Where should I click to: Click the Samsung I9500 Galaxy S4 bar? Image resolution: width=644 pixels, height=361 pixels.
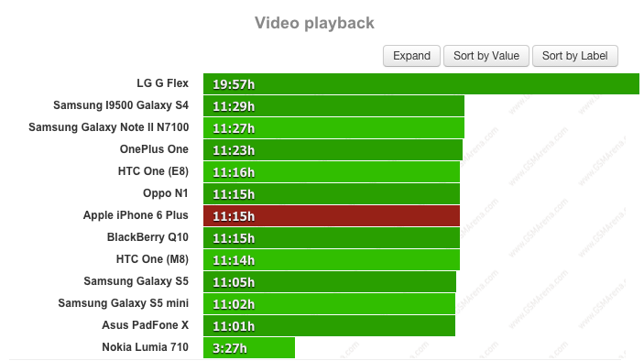point(334,106)
